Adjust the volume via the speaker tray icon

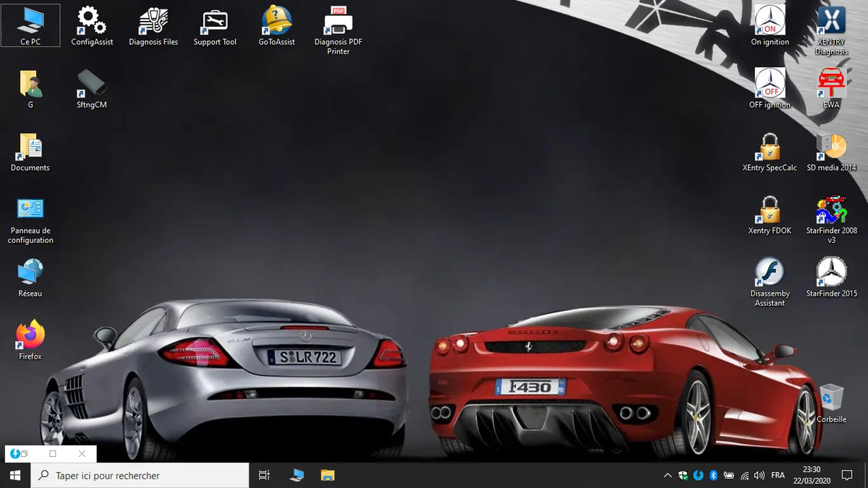click(759, 475)
